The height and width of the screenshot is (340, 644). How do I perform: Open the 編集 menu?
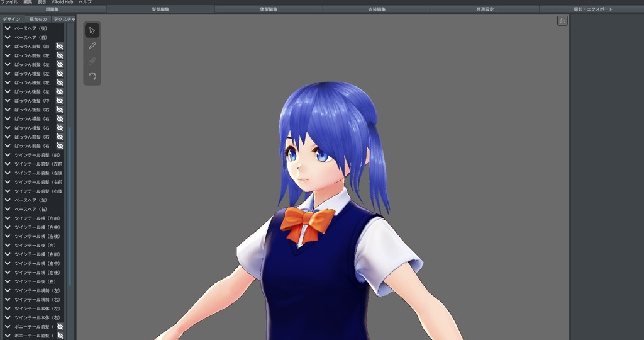28,2
